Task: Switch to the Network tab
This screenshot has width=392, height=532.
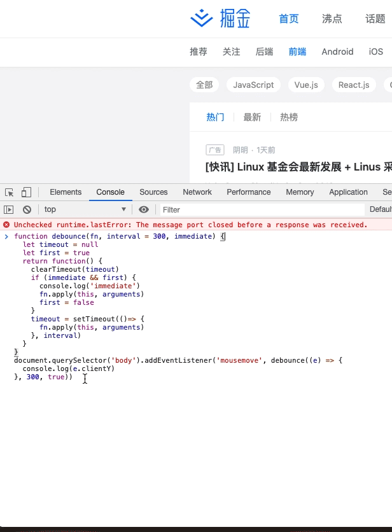Action: click(x=197, y=192)
